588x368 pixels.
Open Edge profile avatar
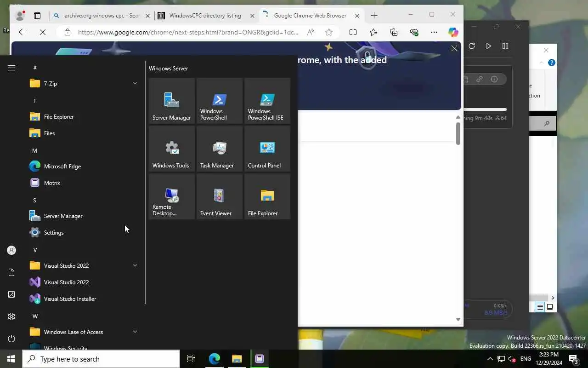click(x=20, y=16)
